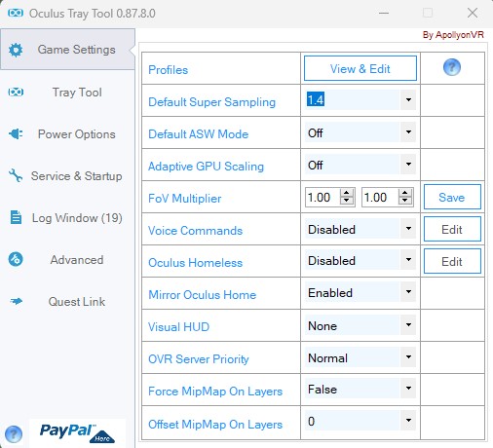The height and width of the screenshot is (448, 493).
Task: Expand Default Super Sampling dropdown
Action: click(408, 99)
